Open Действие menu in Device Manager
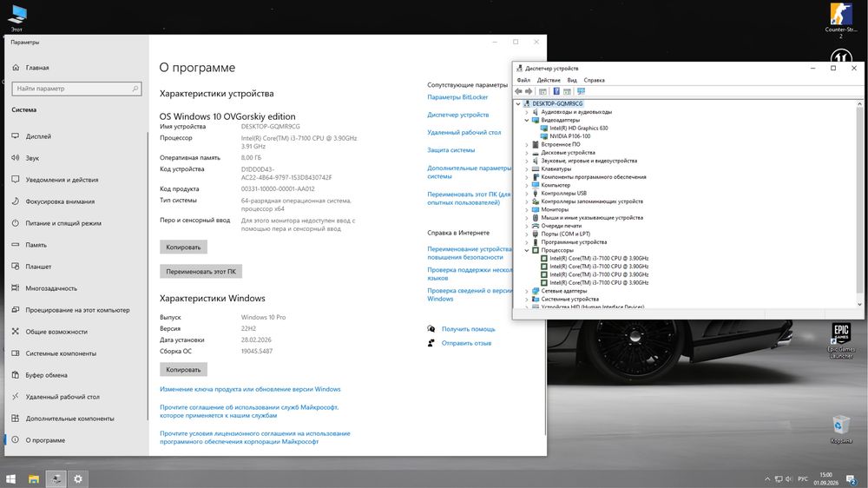 pyautogui.click(x=549, y=80)
